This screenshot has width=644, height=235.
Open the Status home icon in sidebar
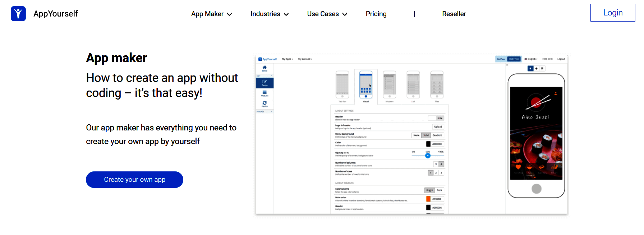coord(264,68)
